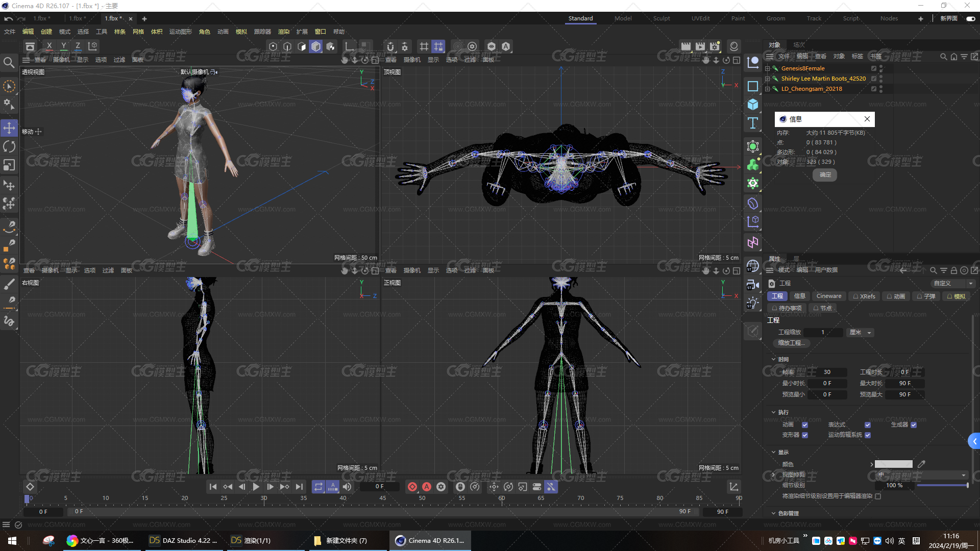
Task: Open DAZ Studio from the taskbar
Action: click(x=183, y=541)
